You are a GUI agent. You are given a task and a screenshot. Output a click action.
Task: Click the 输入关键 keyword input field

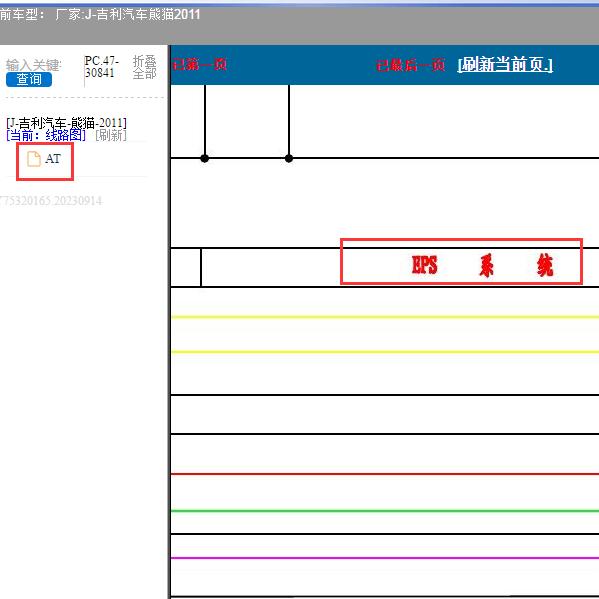click(34, 65)
